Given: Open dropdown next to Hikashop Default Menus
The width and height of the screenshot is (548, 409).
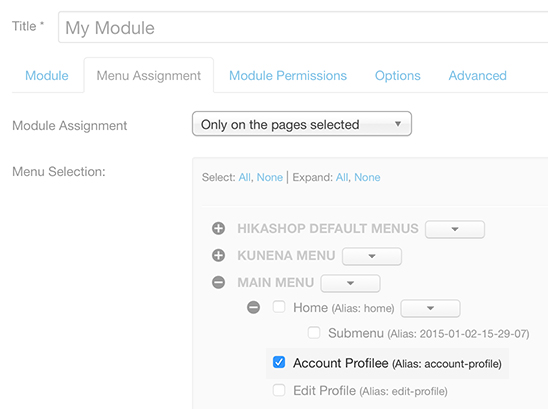Looking at the screenshot, I should pos(455,229).
